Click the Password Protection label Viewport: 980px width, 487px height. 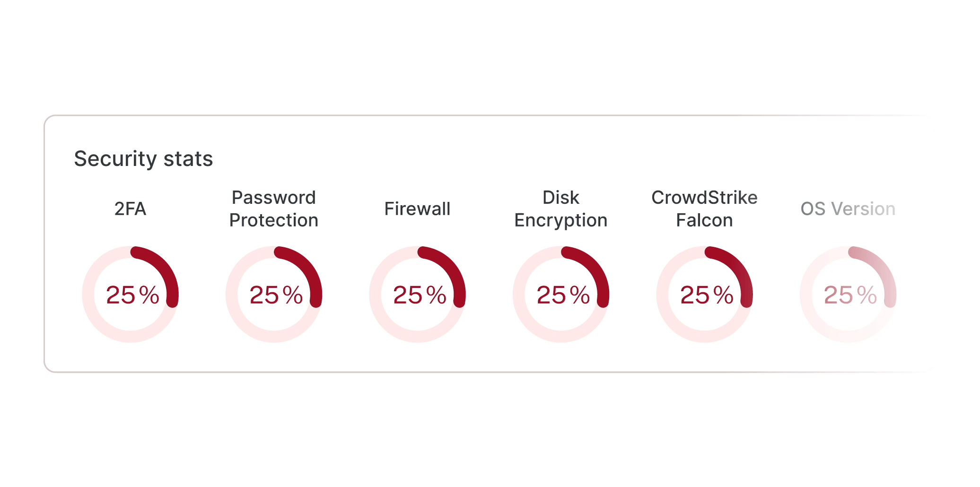coord(274,209)
